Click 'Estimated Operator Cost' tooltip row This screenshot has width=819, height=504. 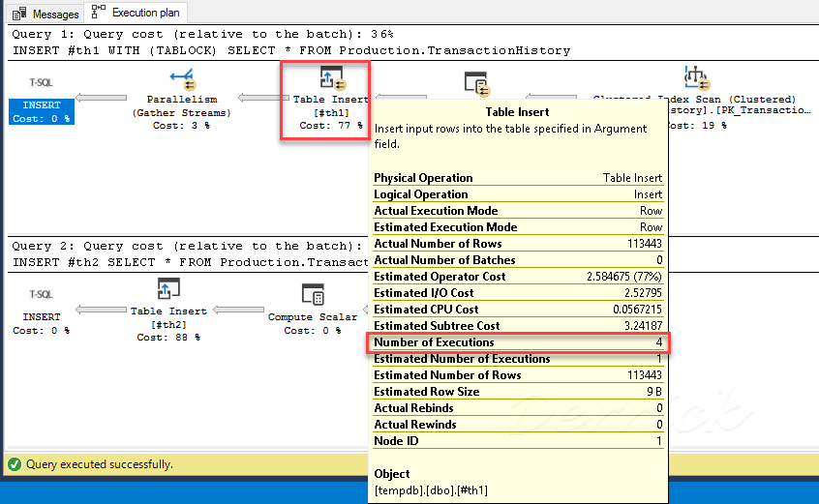click(518, 277)
